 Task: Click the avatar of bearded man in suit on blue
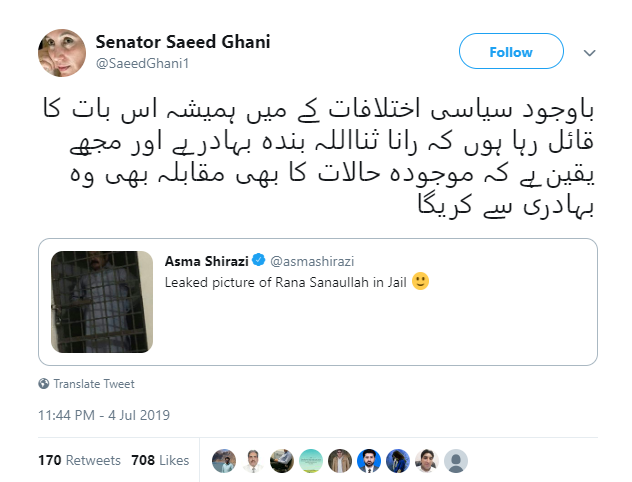point(369,460)
